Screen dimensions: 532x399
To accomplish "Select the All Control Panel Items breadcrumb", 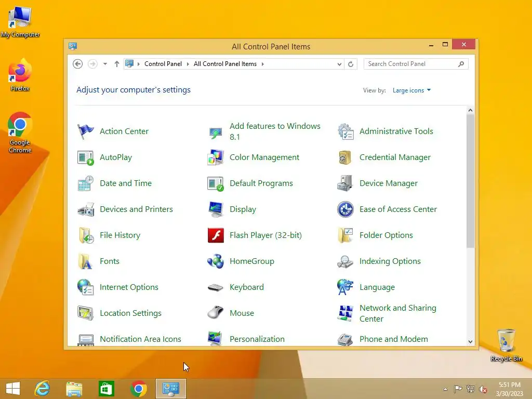I will point(225,64).
